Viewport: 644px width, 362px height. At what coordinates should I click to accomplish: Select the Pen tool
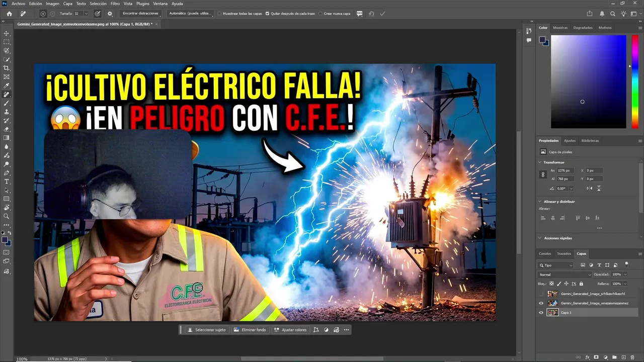pos(7,172)
